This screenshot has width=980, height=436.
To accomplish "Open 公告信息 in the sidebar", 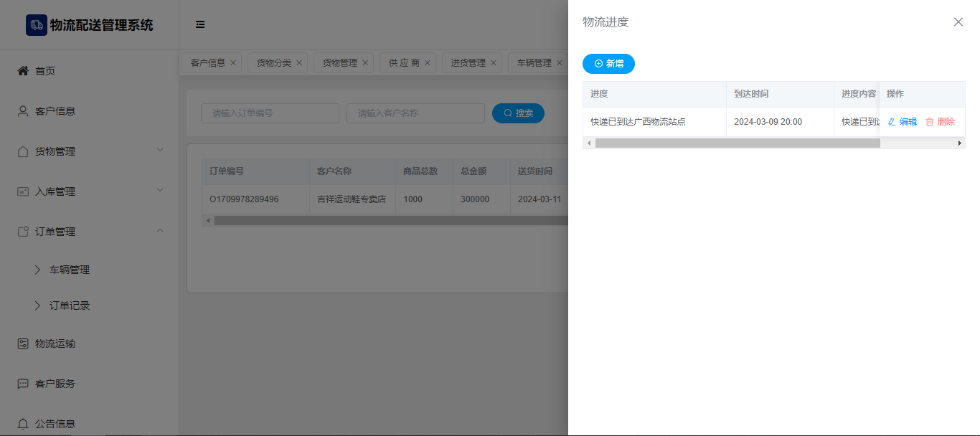I will tap(55, 424).
